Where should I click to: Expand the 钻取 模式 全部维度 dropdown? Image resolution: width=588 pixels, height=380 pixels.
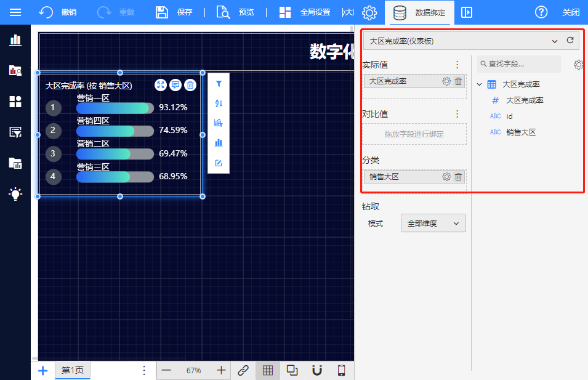[433, 224]
